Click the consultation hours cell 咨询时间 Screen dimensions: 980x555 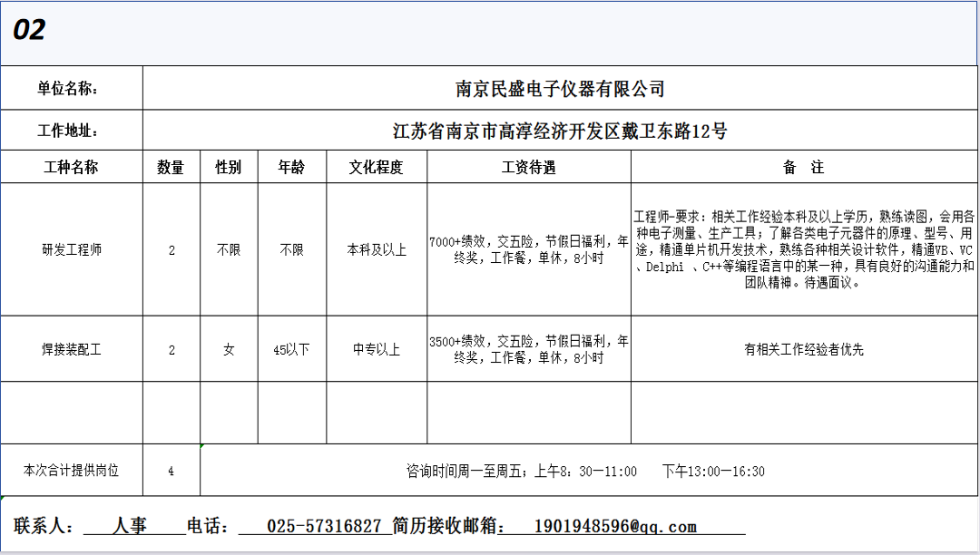585,472
